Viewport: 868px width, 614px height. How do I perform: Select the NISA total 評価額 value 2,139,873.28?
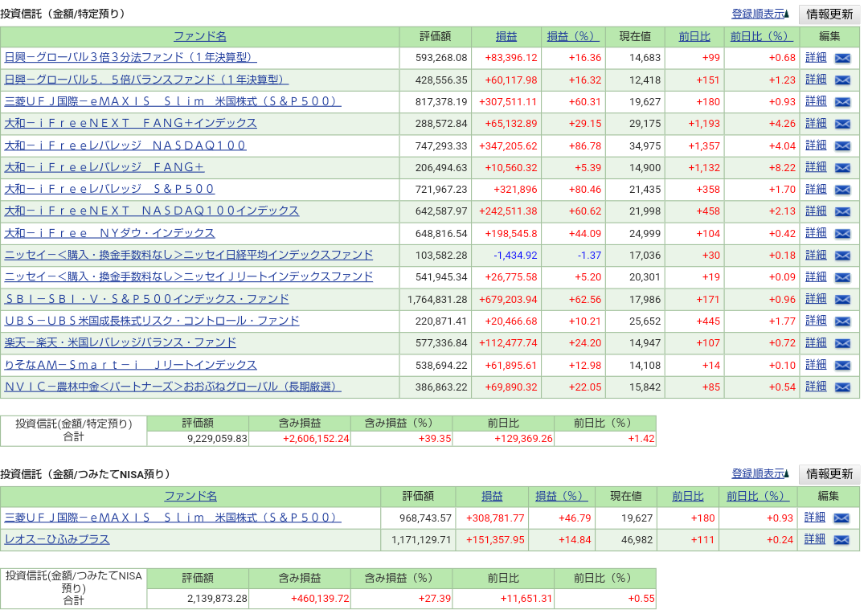217,599
